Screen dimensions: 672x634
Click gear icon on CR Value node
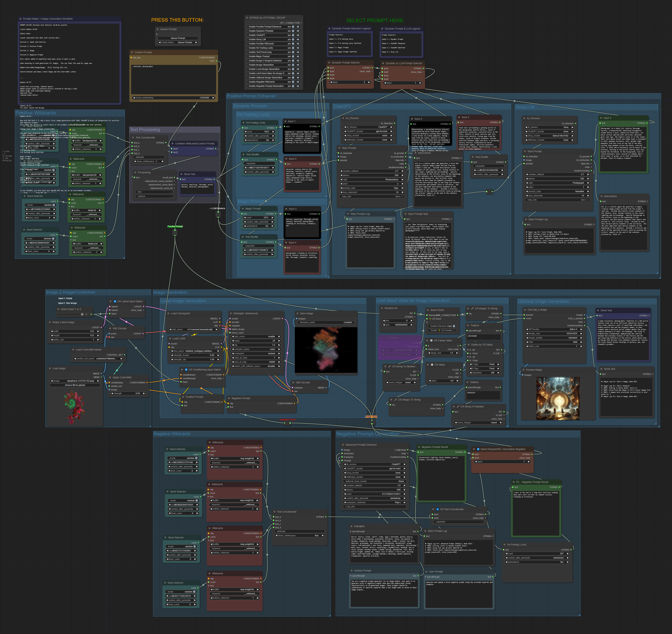(x=432, y=364)
